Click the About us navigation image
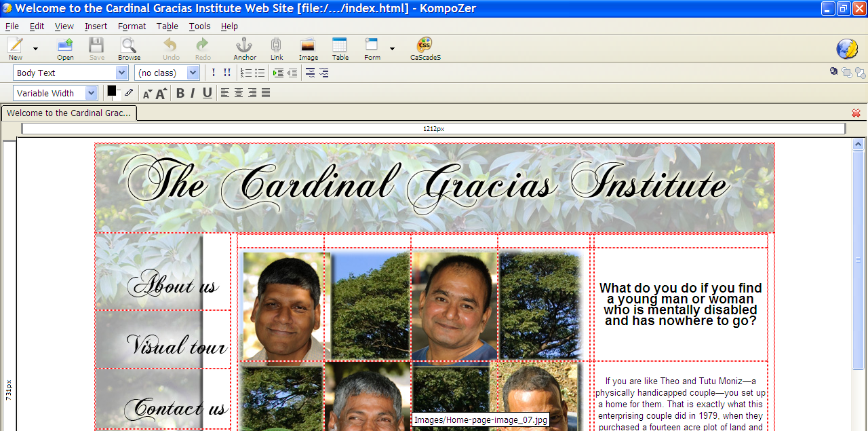This screenshot has height=431, width=868. click(163, 272)
